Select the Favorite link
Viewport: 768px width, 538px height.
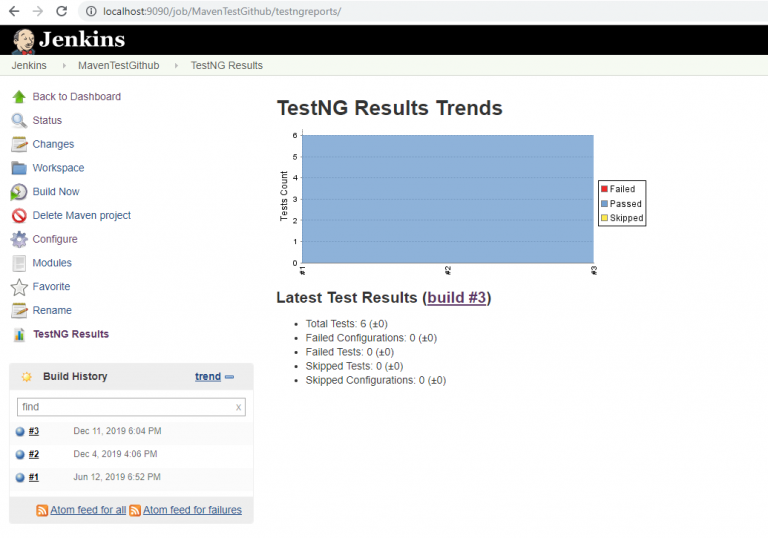coord(51,287)
